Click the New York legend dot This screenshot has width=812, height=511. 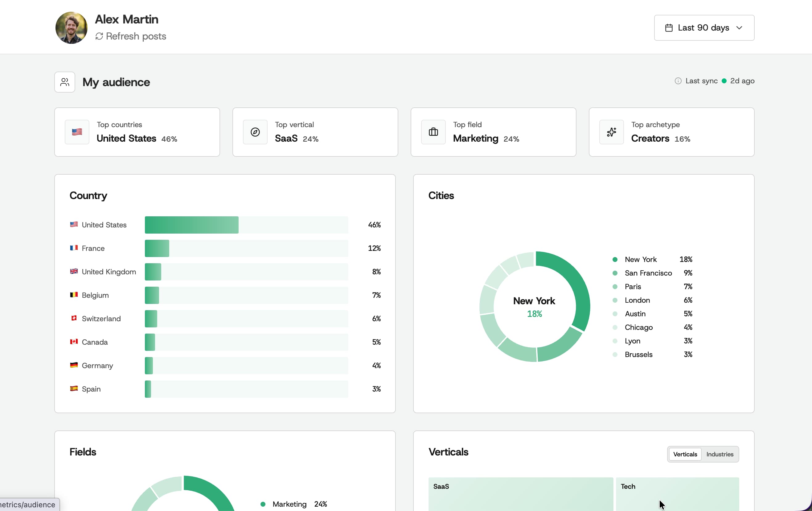coord(615,260)
